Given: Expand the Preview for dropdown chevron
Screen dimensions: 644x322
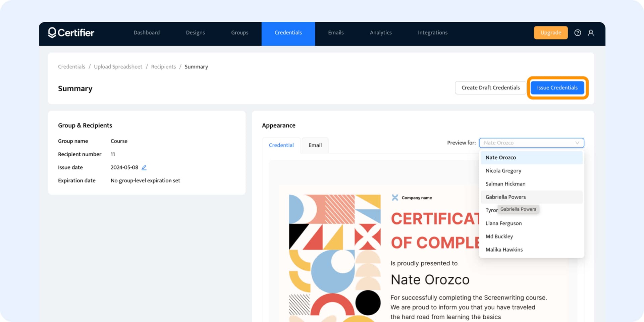Looking at the screenshot, I should click(577, 143).
